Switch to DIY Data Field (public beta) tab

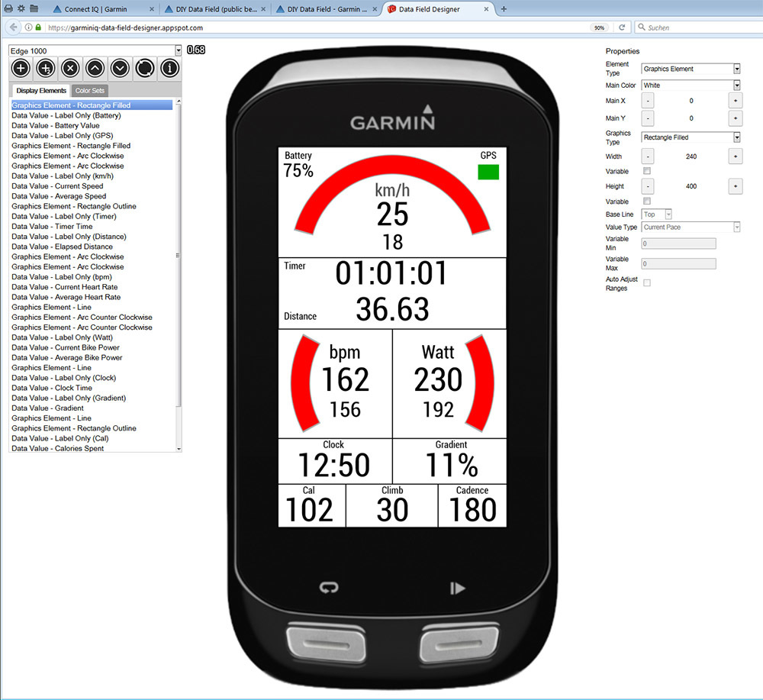(216, 8)
